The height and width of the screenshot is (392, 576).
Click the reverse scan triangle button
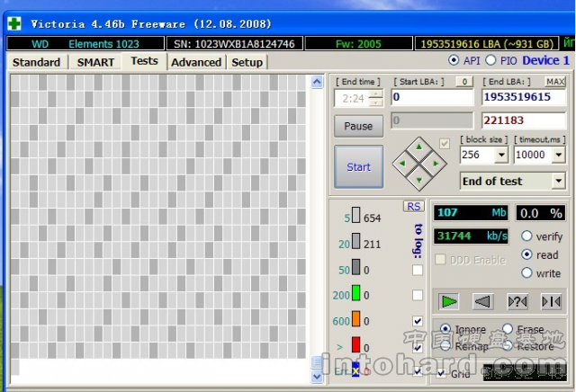(482, 302)
